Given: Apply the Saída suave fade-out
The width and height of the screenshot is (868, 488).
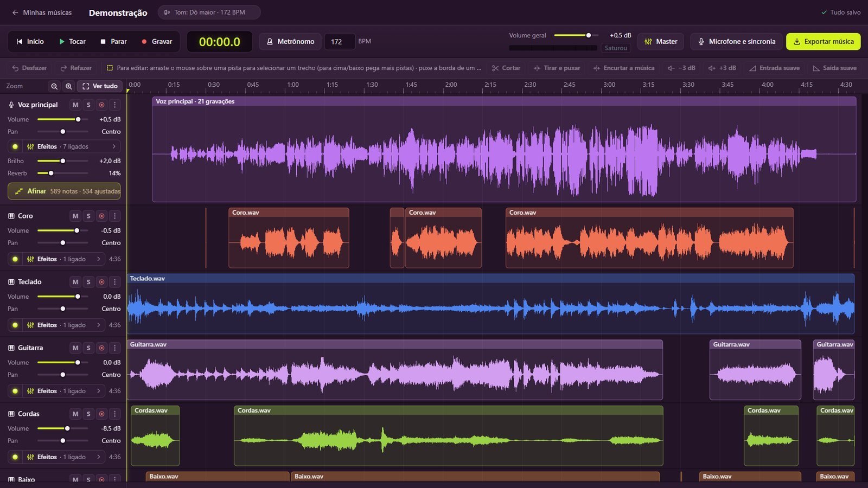Looking at the screenshot, I should (x=834, y=68).
